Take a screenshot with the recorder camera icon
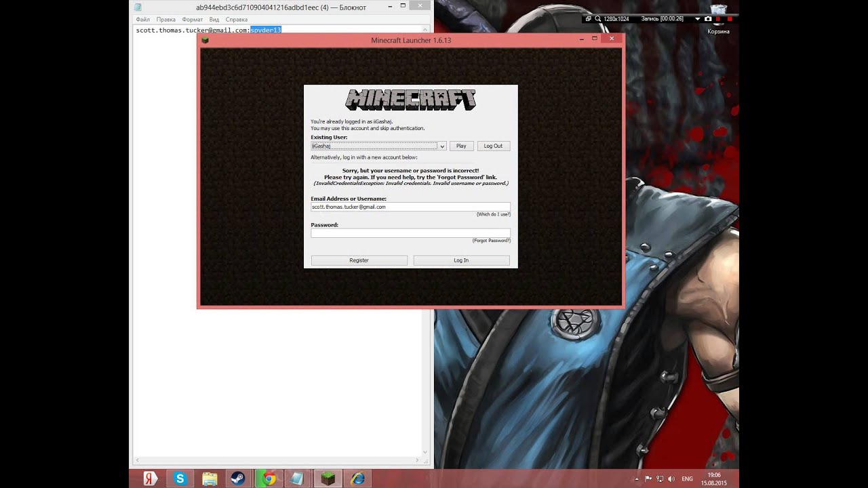Screen dimensions: 868x488 [708, 19]
